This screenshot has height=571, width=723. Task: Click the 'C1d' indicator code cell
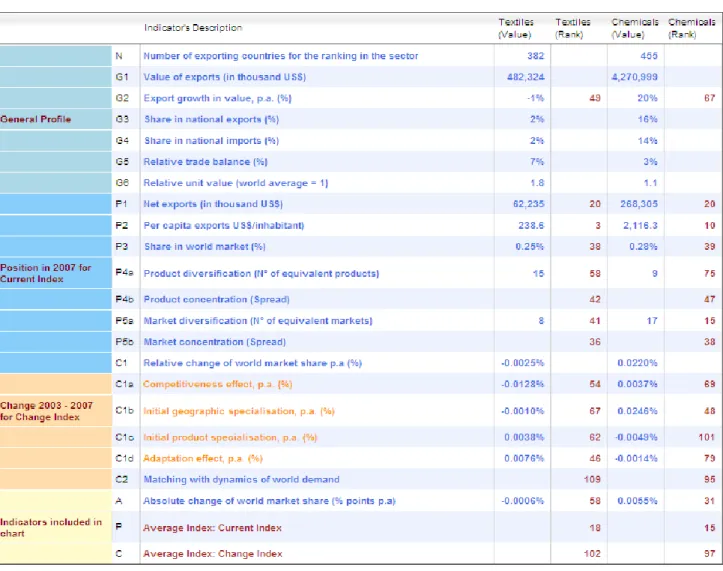pyautogui.click(x=124, y=458)
